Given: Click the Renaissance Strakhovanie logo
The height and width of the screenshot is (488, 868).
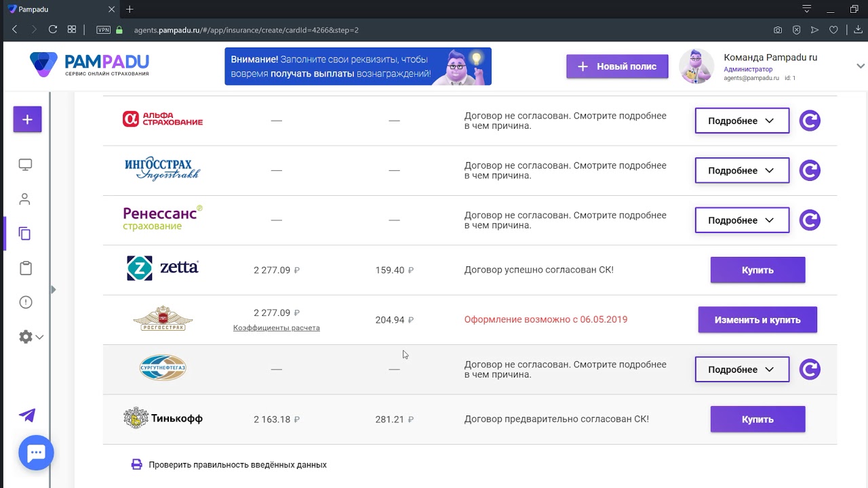Looking at the screenshot, I should click(163, 218).
